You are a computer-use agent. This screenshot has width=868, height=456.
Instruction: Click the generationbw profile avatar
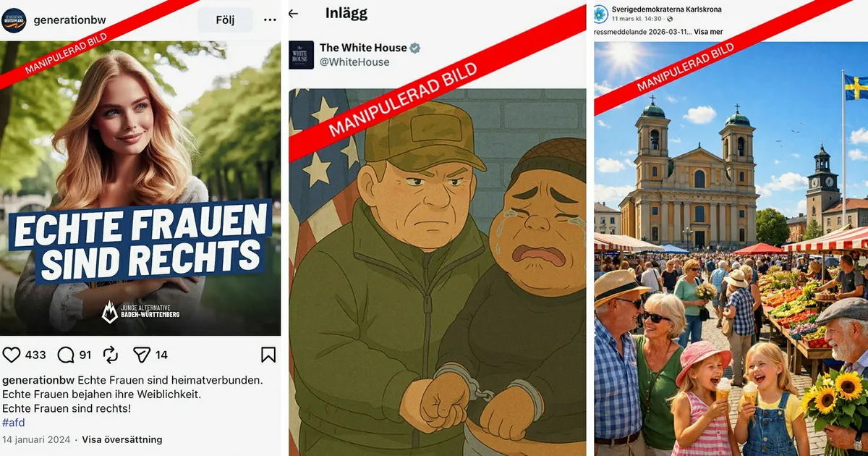pyautogui.click(x=14, y=20)
